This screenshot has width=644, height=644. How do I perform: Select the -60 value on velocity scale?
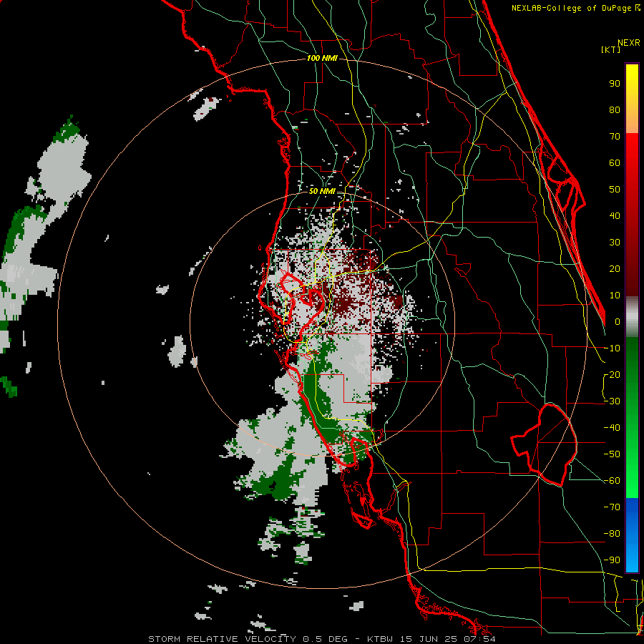coord(612,481)
